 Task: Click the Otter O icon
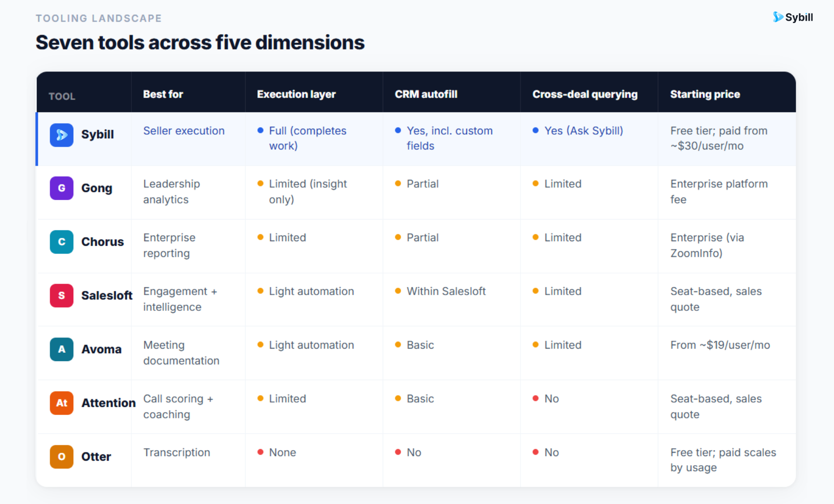coord(61,457)
